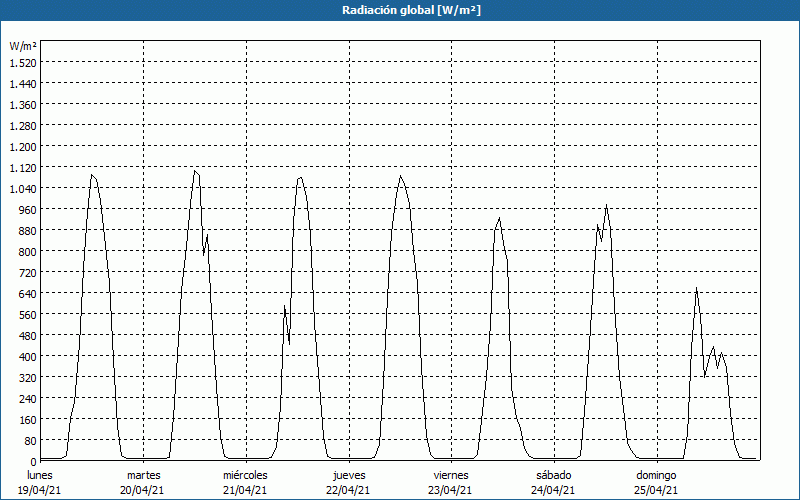The height and width of the screenshot is (500, 800).
Task: Click the W/m² axis unit label
Action: (x=23, y=46)
